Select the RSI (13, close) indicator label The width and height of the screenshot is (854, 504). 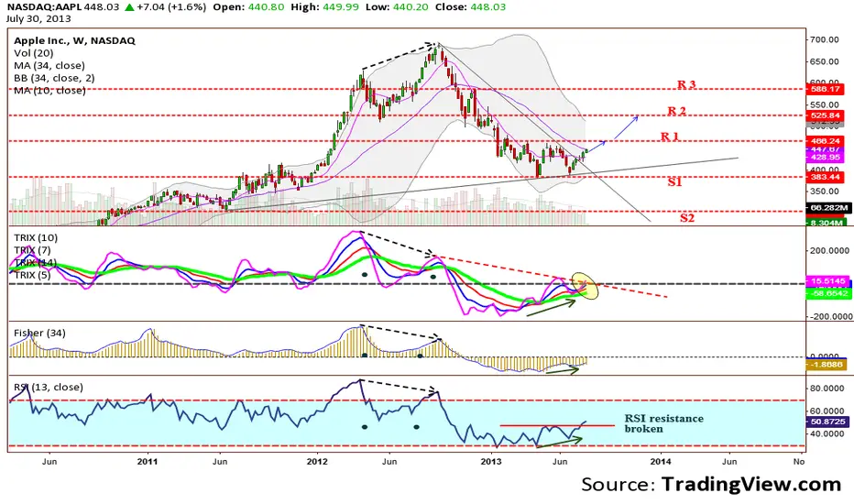[49, 388]
